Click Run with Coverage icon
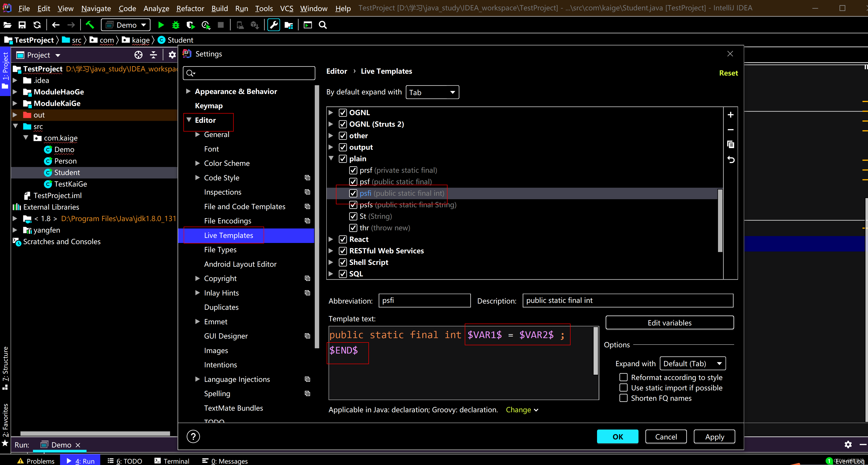This screenshot has height=465, width=868. pos(191,25)
